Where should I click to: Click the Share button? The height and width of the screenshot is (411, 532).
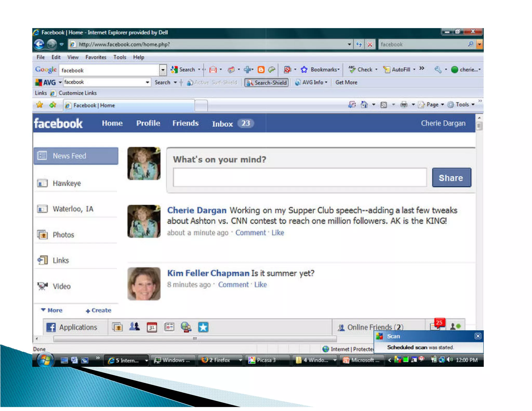(451, 178)
